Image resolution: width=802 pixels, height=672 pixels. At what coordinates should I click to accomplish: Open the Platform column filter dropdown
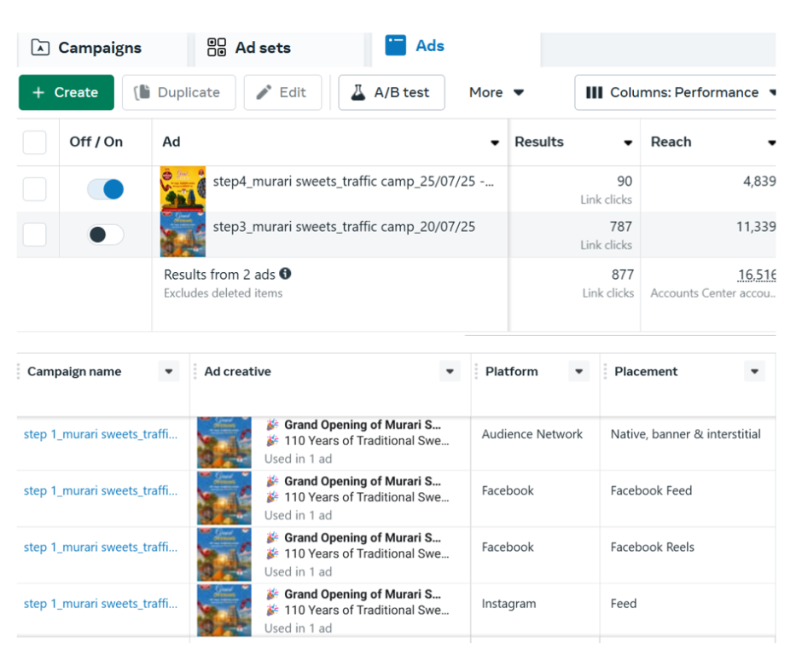tap(579, 372)
